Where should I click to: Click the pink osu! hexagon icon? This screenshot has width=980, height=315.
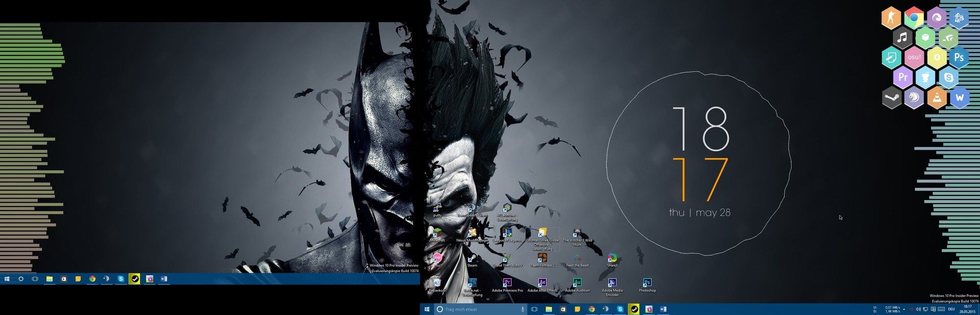pos(914,57)
